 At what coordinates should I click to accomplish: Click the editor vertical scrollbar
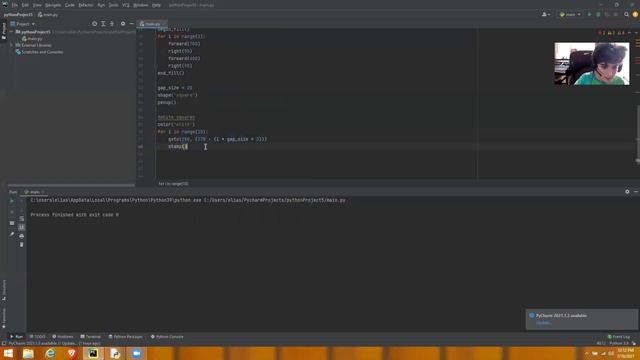pos(638,135)
